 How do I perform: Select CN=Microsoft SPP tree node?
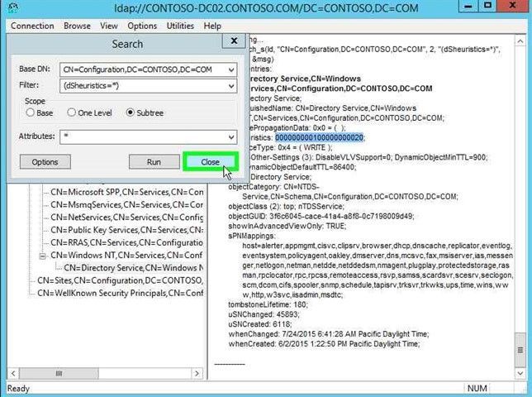click(127, 192)
